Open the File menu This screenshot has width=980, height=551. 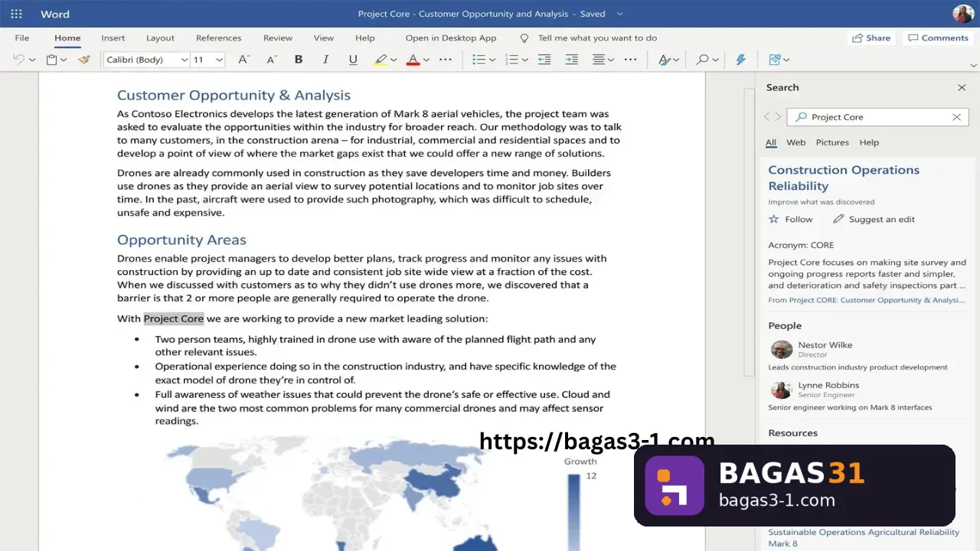(22, 37)
